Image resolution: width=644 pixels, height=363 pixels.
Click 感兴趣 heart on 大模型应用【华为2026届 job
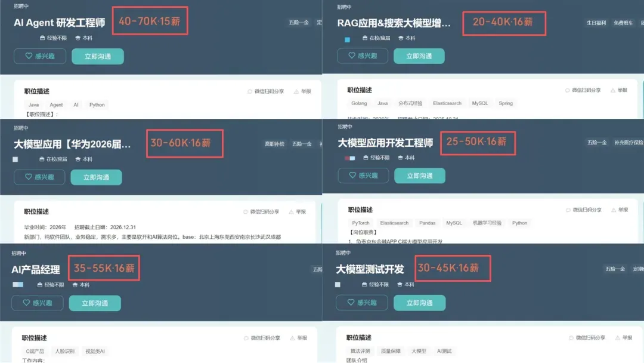39,177
